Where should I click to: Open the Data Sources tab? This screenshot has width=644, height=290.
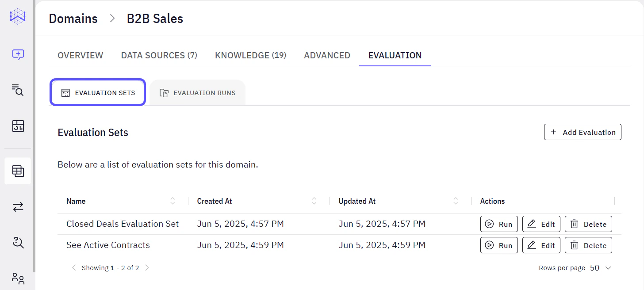[159, 55]
